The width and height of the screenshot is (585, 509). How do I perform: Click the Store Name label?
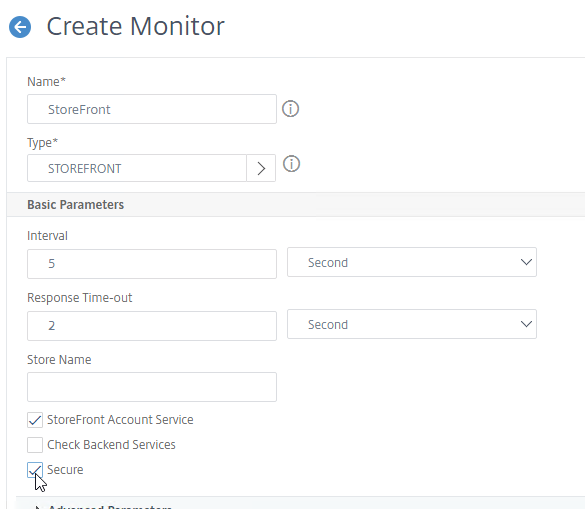59,360
